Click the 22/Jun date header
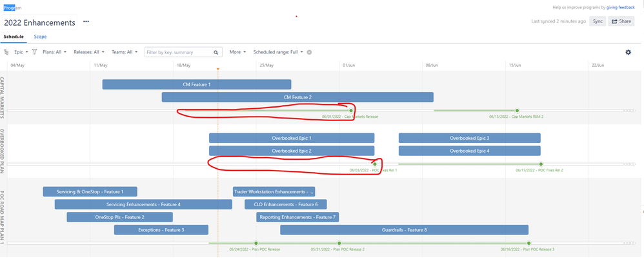644x268 pixels. [x=598, y=65]
